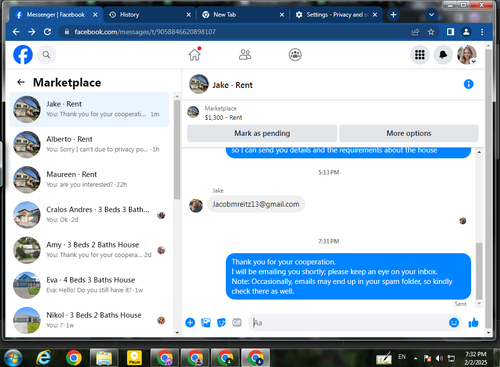500x367 pixels.
Task: Toggle the browser side panel icon
Action: click(450, 32)
